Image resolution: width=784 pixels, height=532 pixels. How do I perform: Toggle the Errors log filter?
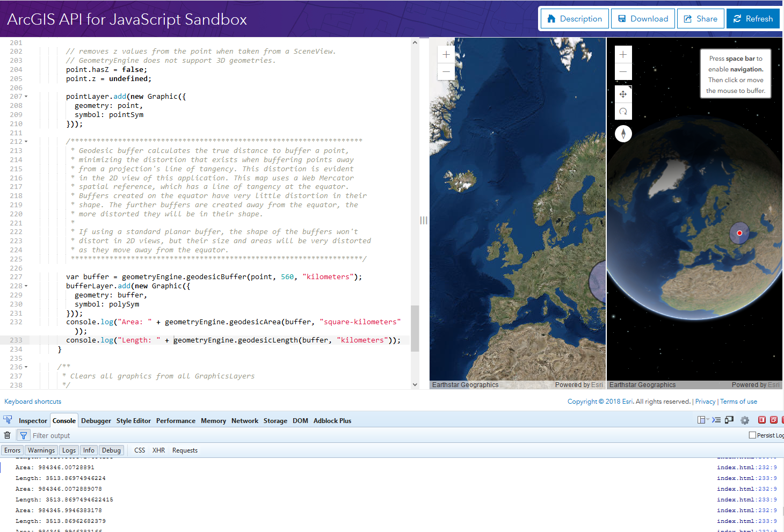[x=12, y=450]
